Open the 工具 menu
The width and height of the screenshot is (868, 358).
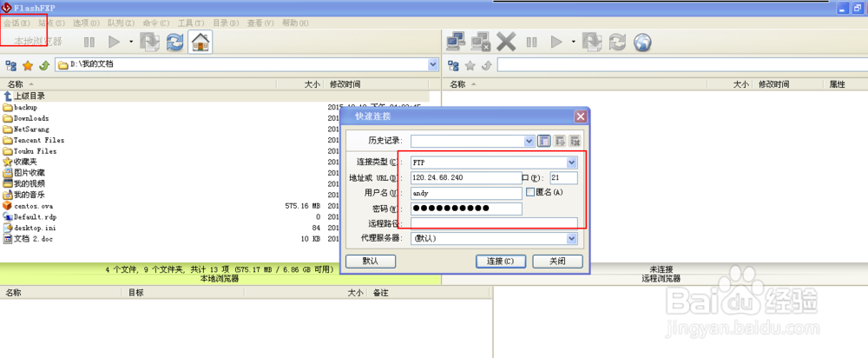point(191,23)
